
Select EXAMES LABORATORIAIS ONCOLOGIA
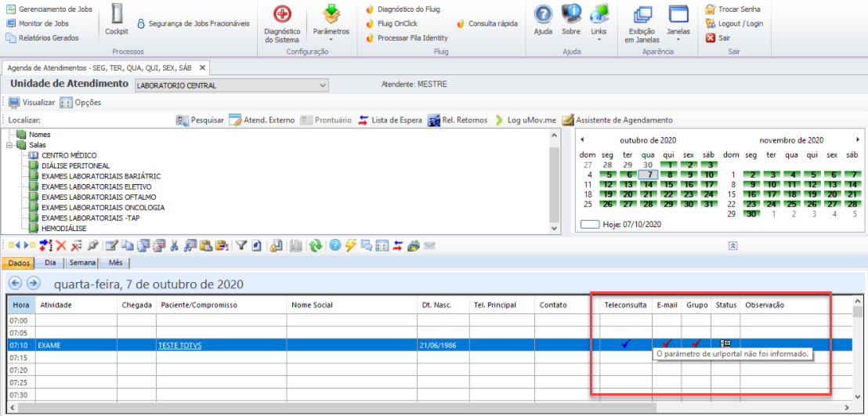[103, 208]
